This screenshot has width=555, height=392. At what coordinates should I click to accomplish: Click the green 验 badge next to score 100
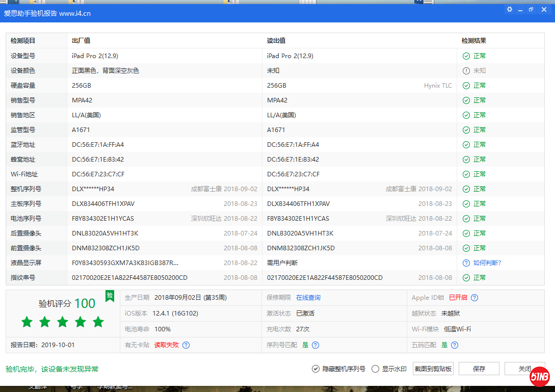pyautogui.click(x=110, y=296)
